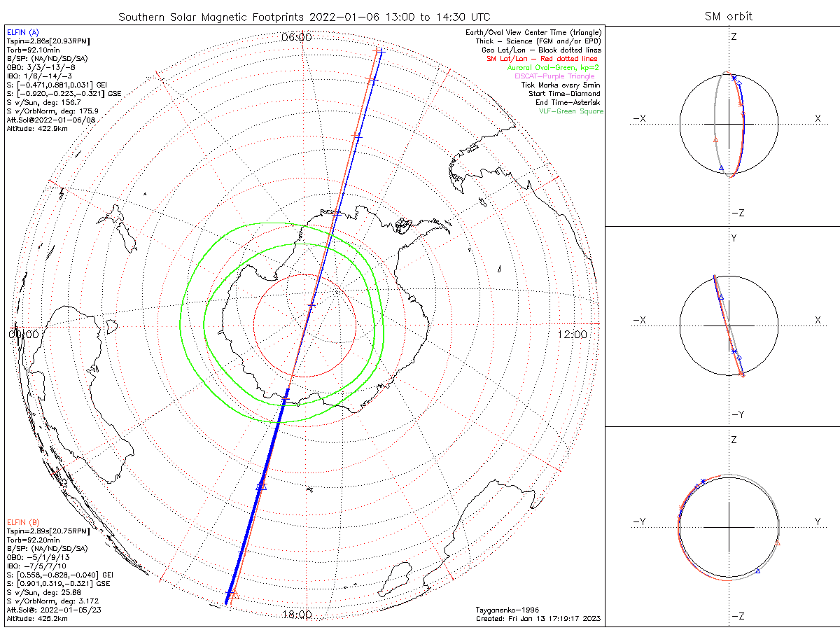Screen dimensions: 840x630
Task: Click 'Att.Sol@: 2022-01-05/23' line
Action: pyautogui.click(x=53, y=609)
